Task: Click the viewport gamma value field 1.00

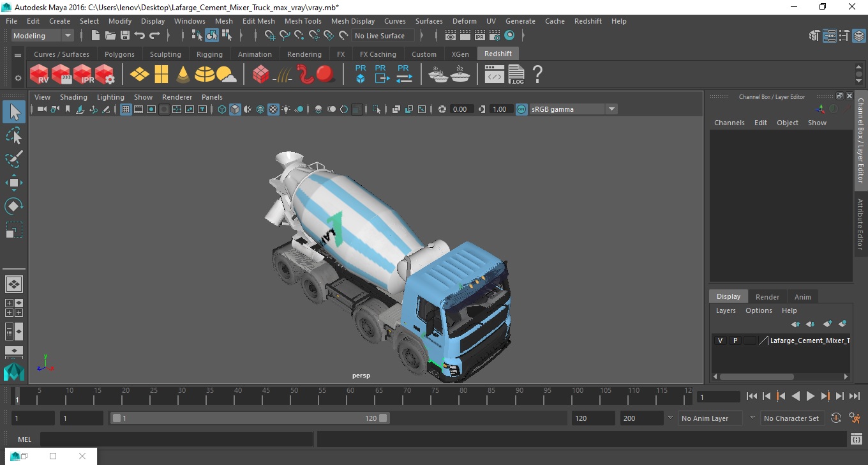Action: 500,109
